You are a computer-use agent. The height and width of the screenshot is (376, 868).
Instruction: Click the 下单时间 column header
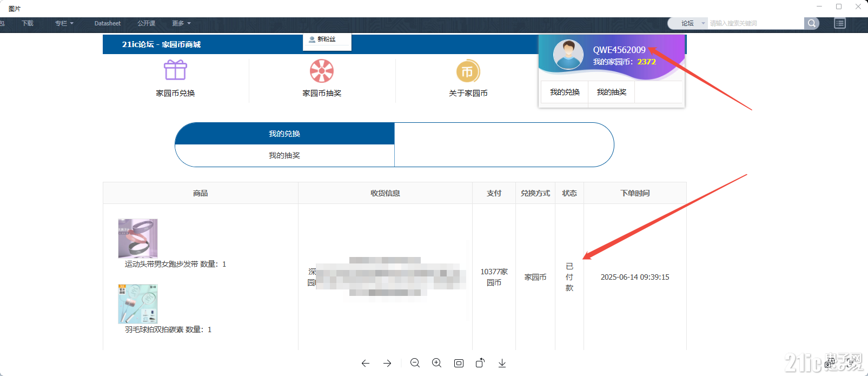[x=635, y=193]
